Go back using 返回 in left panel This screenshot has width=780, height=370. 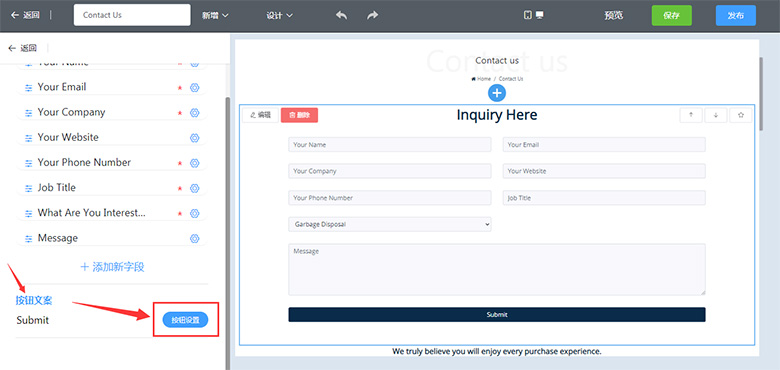23,48
